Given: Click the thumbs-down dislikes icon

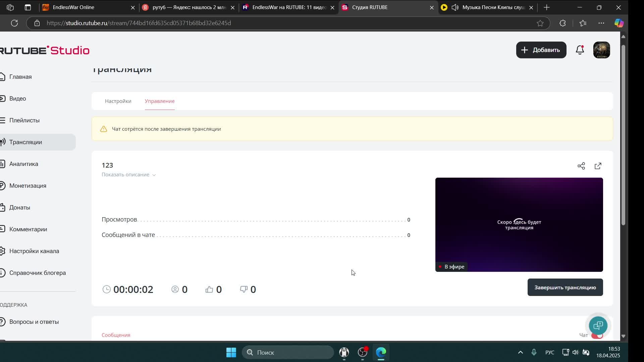Looking at the screenshot, I should [x=244, y=289].
